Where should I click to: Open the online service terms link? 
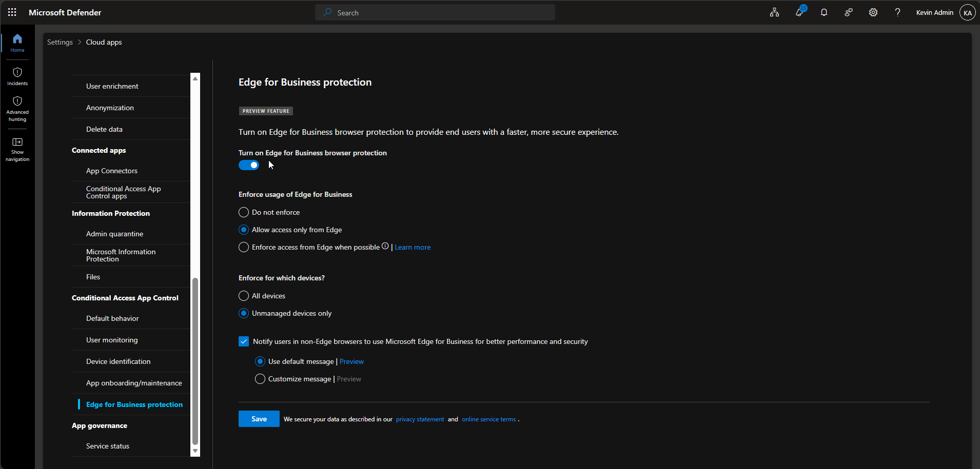click(x=489, y=419)
